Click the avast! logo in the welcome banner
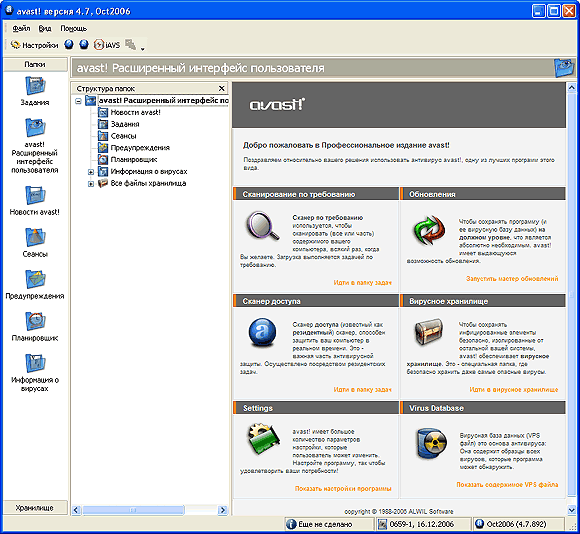Viewport: 580px width, 534px height. click(277, 105)
